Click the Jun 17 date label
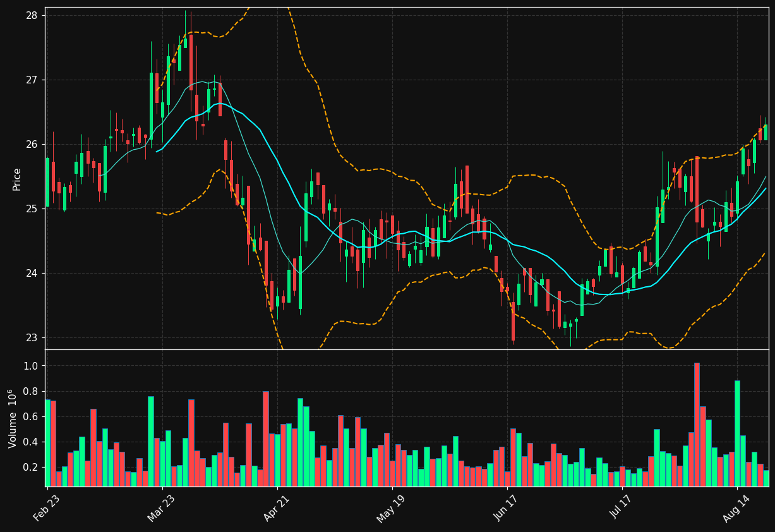775x532 pixels. [505, 508]
